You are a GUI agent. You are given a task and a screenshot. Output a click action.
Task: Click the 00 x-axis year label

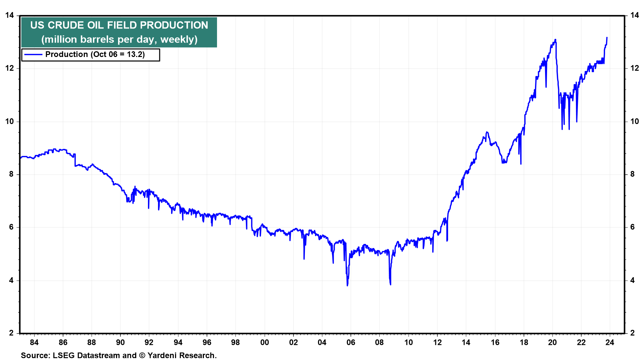[265, 343]
